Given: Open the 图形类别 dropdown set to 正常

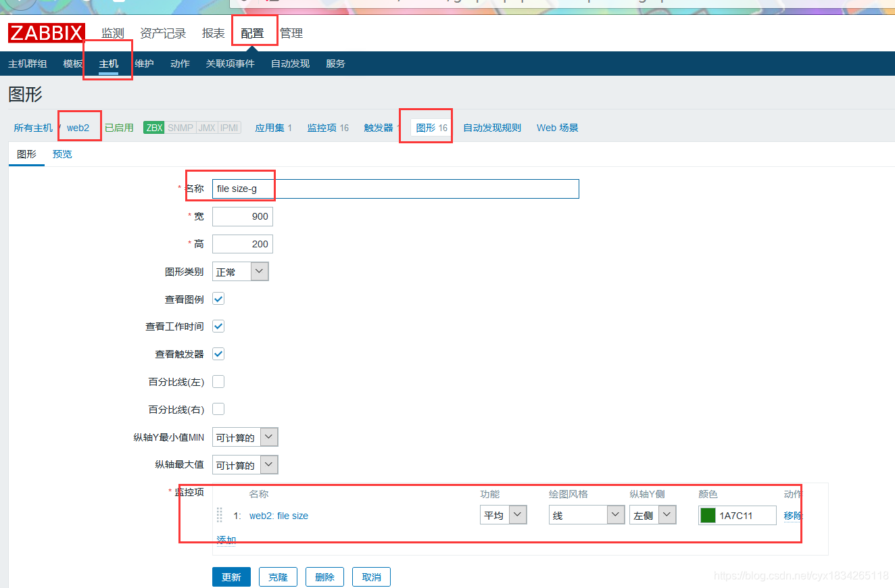Looking at the screenshot, I should click(x=241, y=272).
